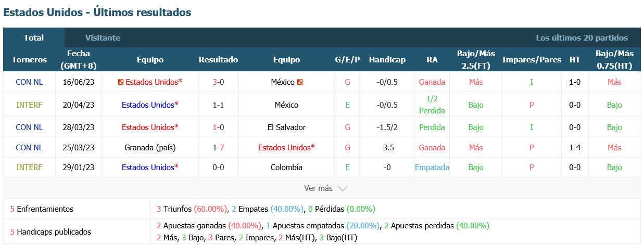
Task: Open INTERF tournament on 20/04/23
Action: click(29, 105)
